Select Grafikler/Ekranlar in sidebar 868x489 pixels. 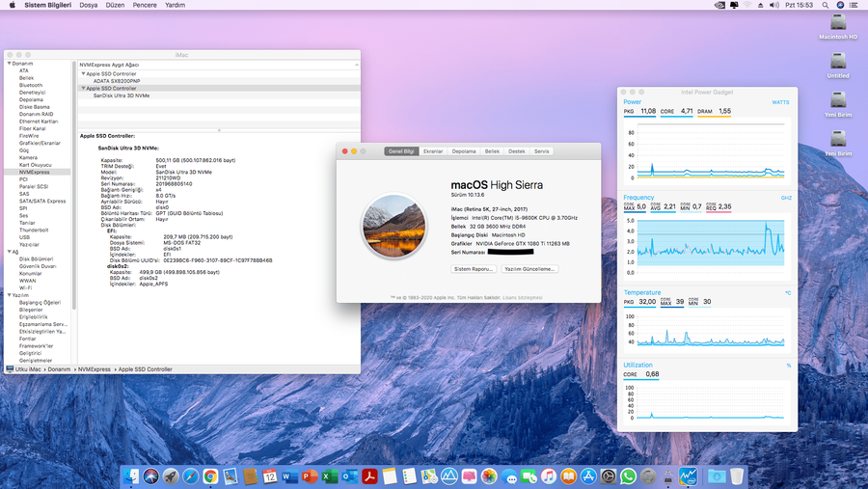coord(40,143)
